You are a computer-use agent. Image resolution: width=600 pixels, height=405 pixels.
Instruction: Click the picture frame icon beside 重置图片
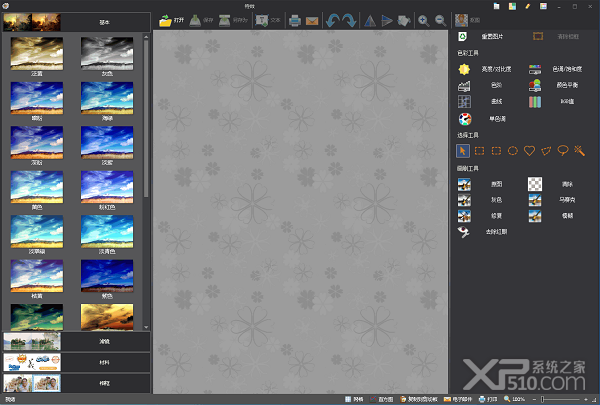pos(538,37)
